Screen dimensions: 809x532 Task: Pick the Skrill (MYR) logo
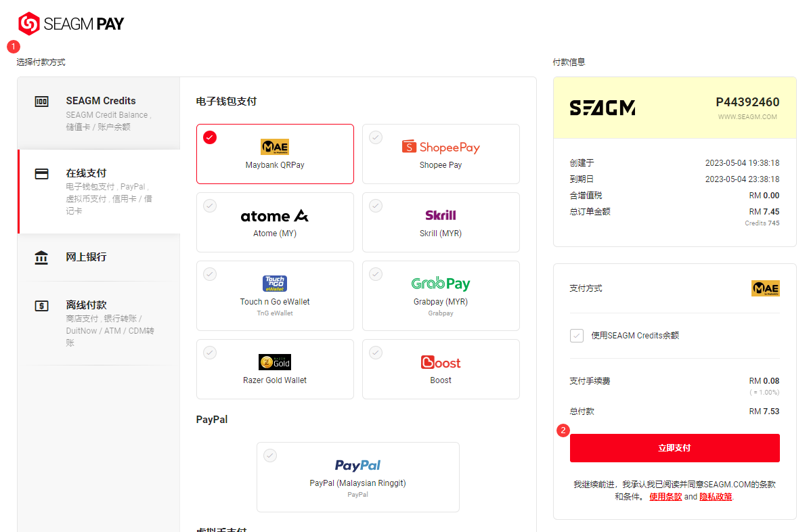[441, 215]
